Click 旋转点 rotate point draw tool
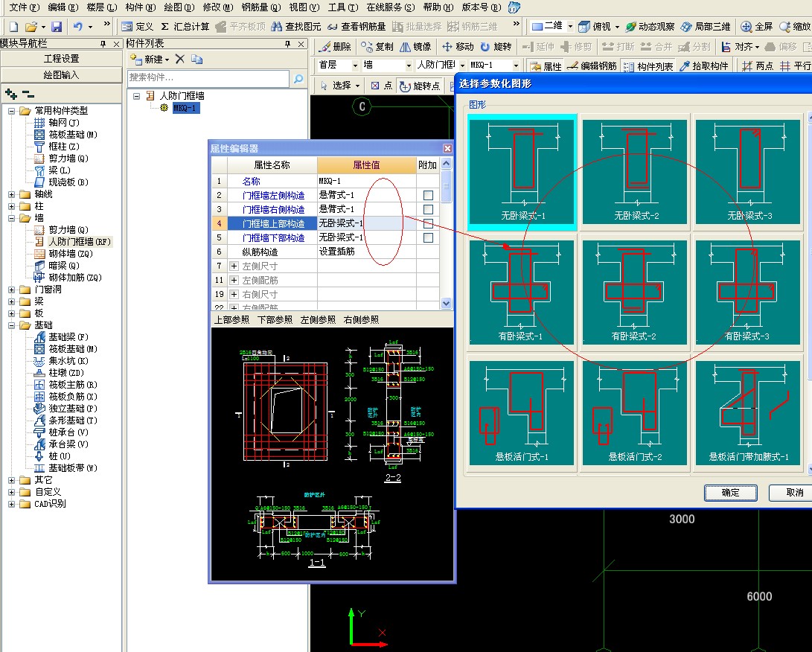The image size is (812, 652). pyautogui.click(x=420, y=86)
